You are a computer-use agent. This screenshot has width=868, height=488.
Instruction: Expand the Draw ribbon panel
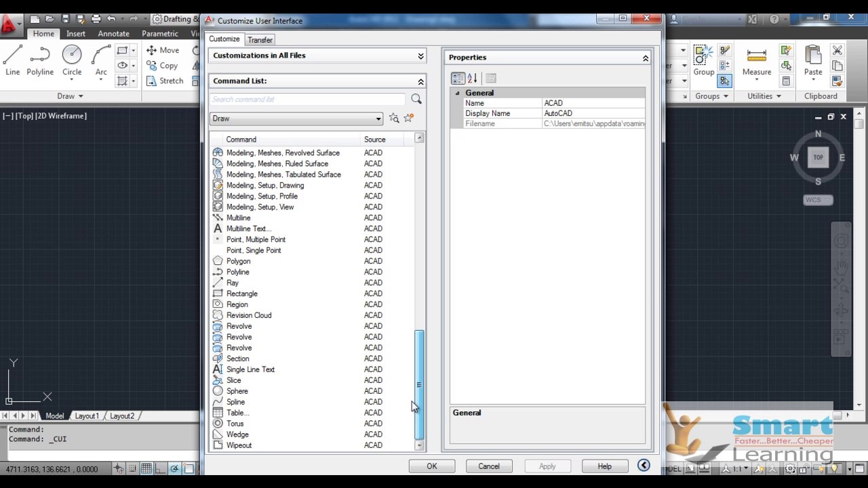point(70,96)
